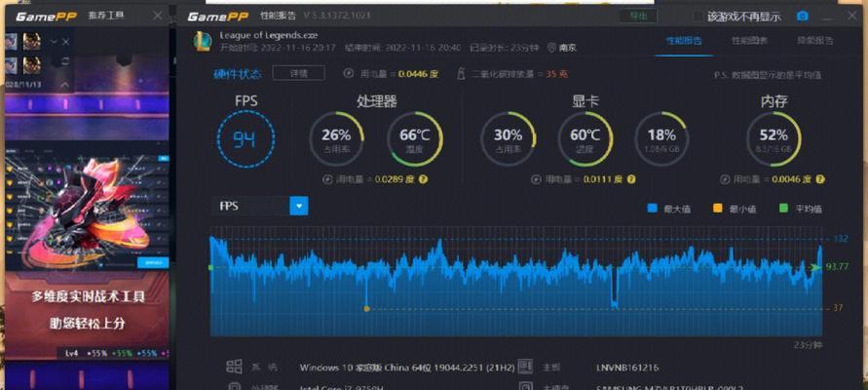This screenshot has height=390, width=868.
Task: Click the 详情 details button
Action: (x=299, y=73)
